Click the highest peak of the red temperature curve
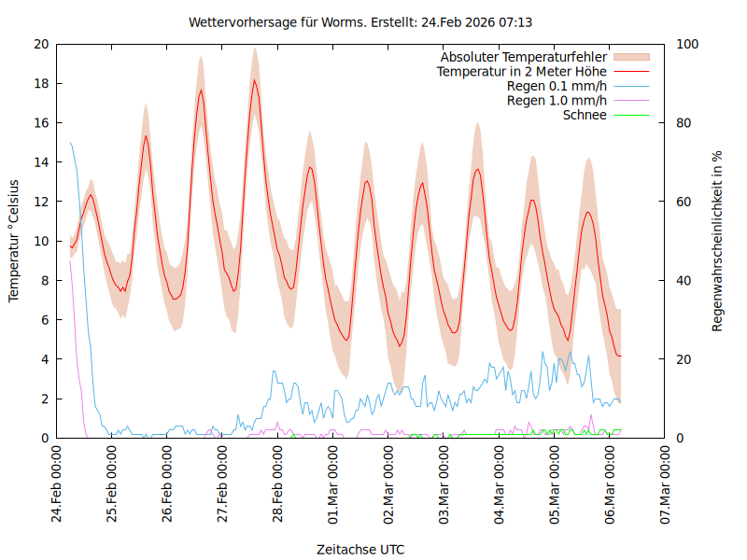Screen dimensions: 747x560 pos(254,80)
